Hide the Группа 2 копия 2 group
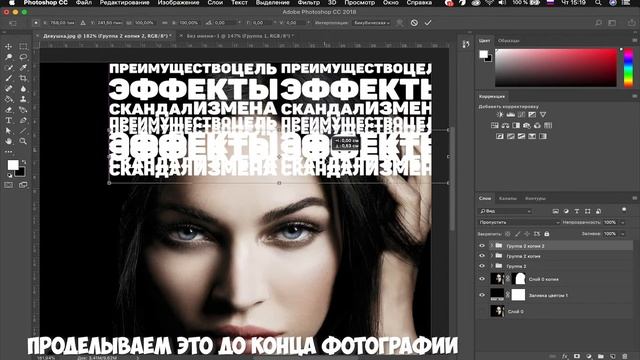The image size is (640, 360). click(x=482, y=246)
